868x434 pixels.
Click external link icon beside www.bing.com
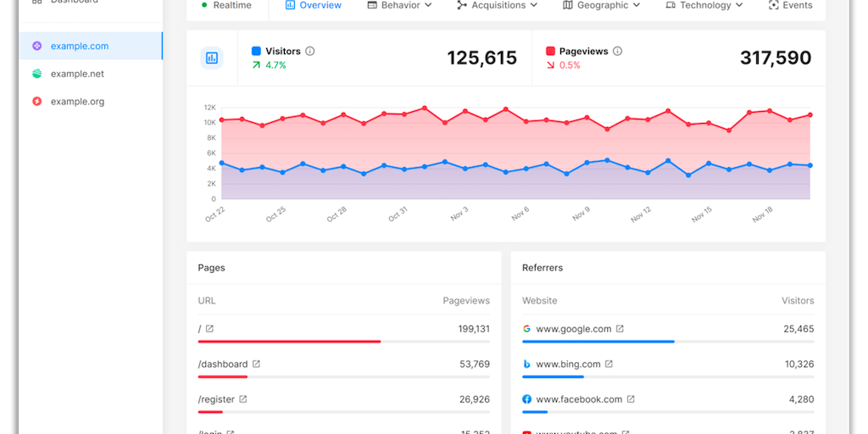click(x=609, y=364)
